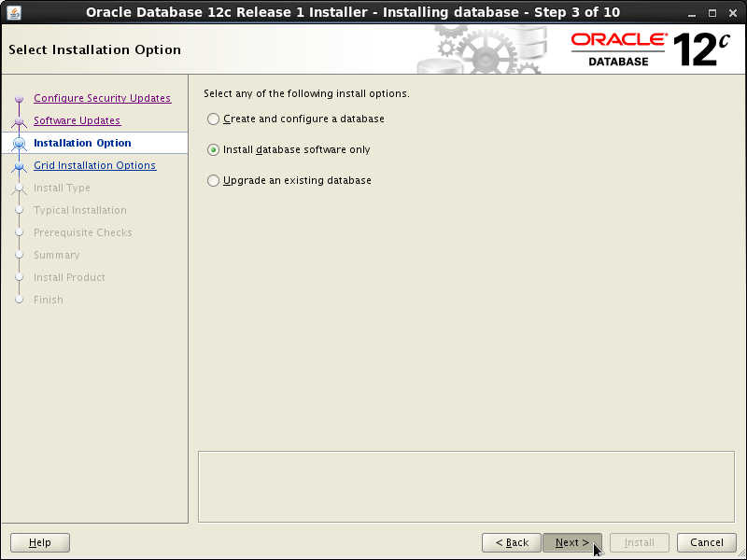The height and width of the screenshot is (560, 747).
Task: Click the 'Install Product' greyed step text
Action: tap(69, 277)
